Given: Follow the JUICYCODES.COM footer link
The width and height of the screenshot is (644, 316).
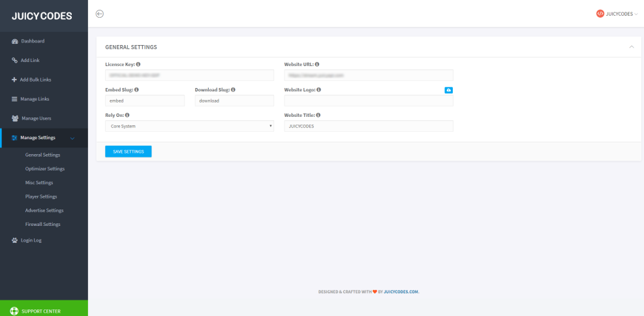Looking at the screenshot, I should 401,292.
